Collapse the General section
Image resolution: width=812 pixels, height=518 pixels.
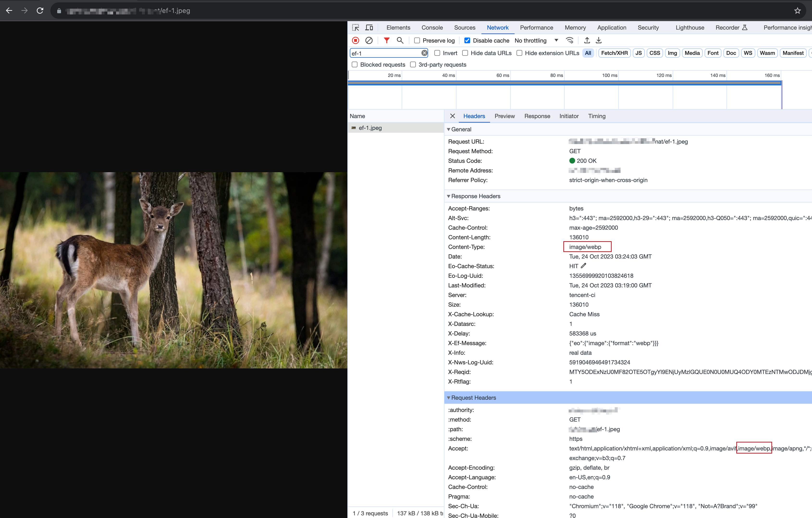(449, 129)
